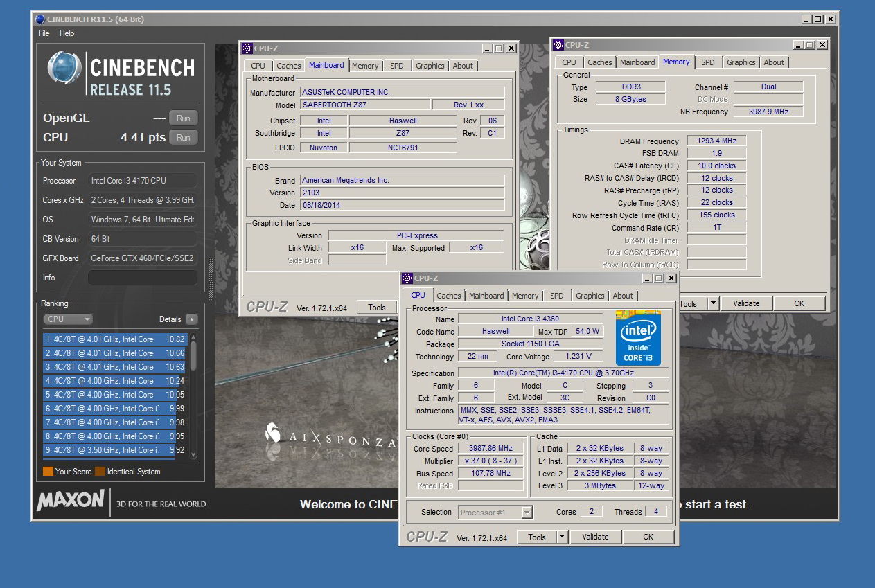Screen dimensions: 875x588
Task: Click the ranking Details arrow button
Action: click(191, 319)
